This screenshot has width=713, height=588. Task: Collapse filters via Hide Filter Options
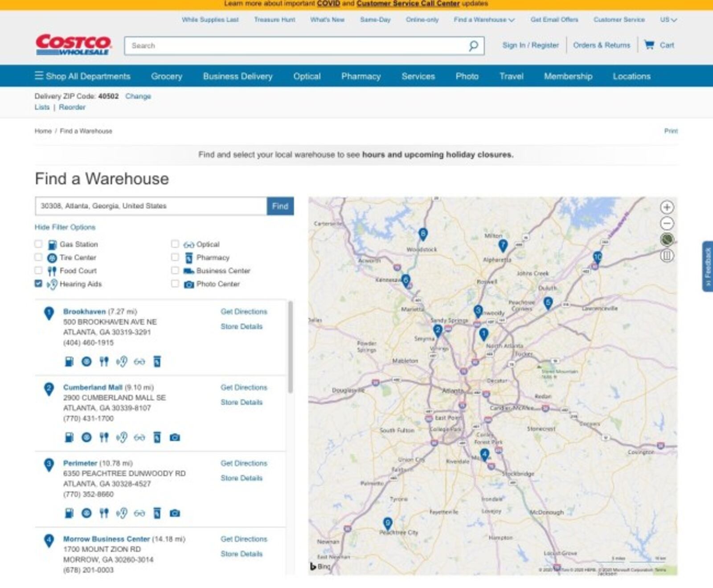pyautogui.click(x=65, y=227)
